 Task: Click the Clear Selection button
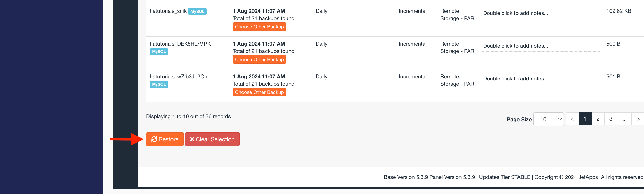(x=212, y=139)
